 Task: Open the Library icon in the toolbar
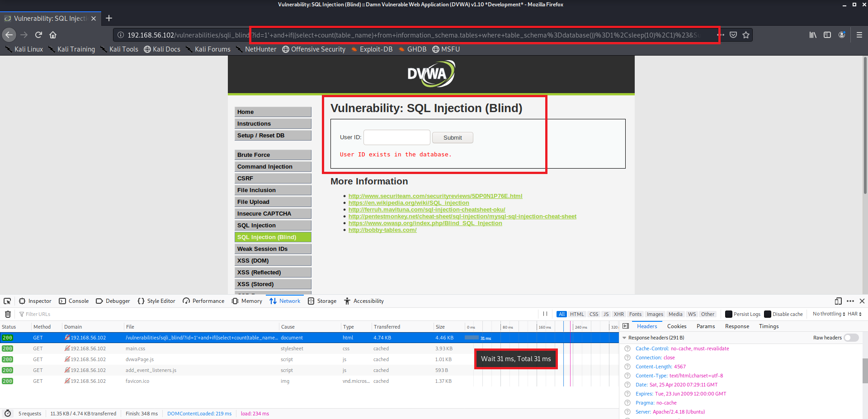click(x=813, y=35)
